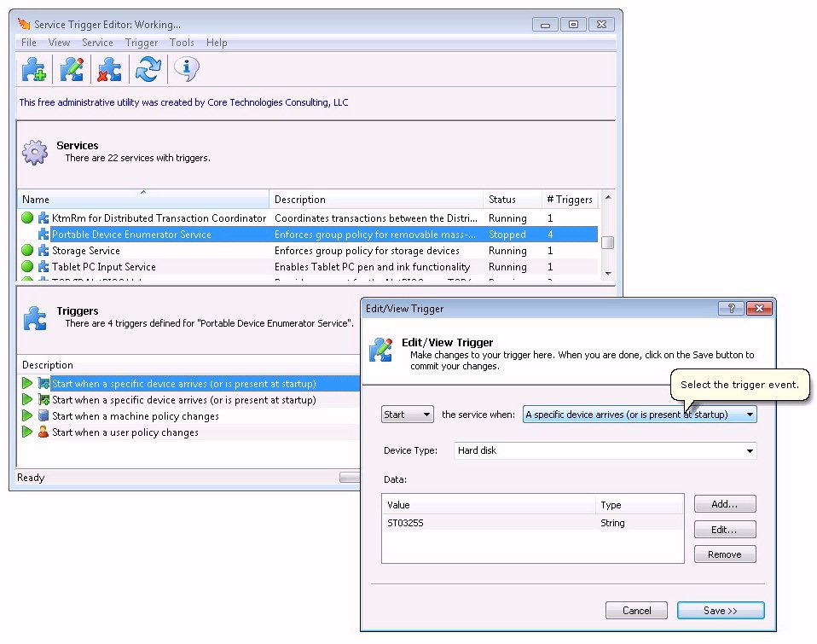Click the help question mark on the dialog
Screen dimensions: 817x644
pyautogui.click(x=730, y=309)
